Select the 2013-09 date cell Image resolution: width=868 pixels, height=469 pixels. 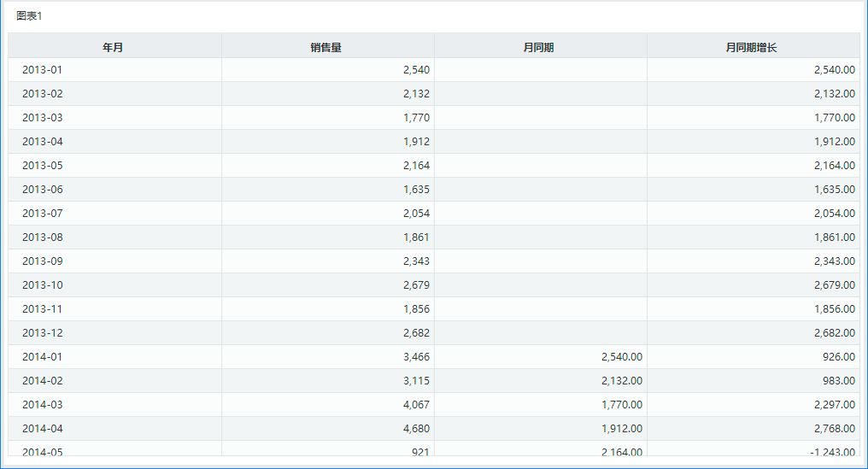tap(114, 261)
